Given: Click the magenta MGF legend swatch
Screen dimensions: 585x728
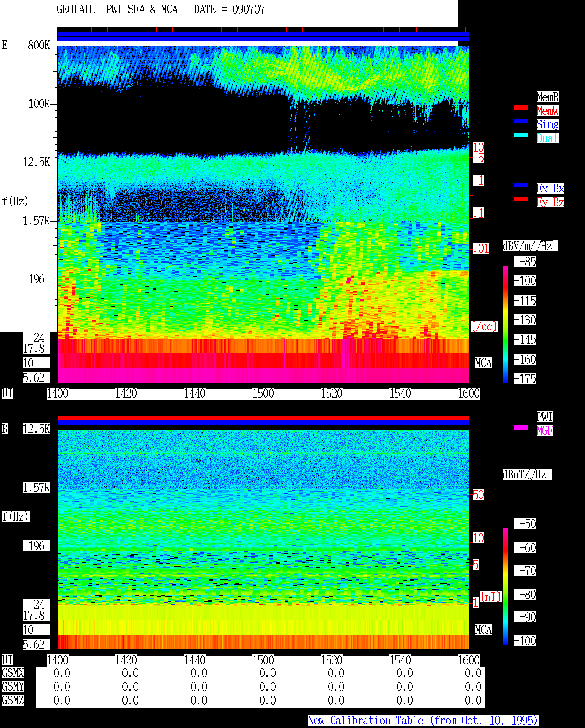Looking at the screenshot, I should [x=521, y=427].
